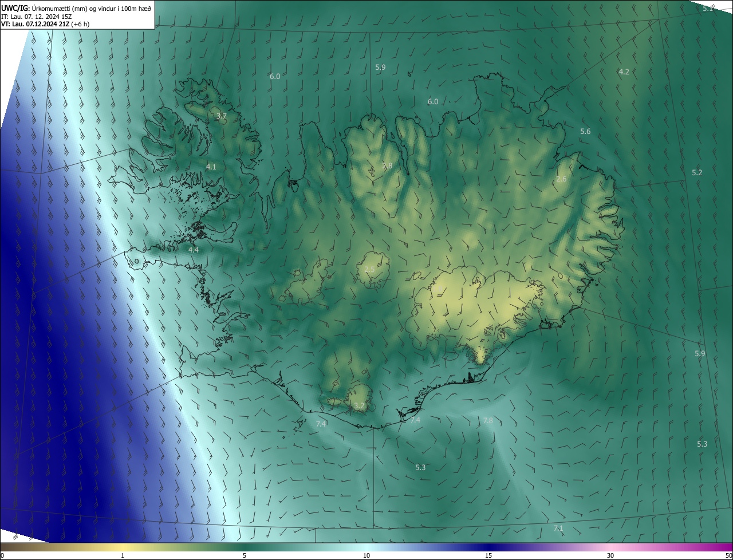
Task: Pick the 2.5 value inside the glacier outline
Action: coord(370,270)
